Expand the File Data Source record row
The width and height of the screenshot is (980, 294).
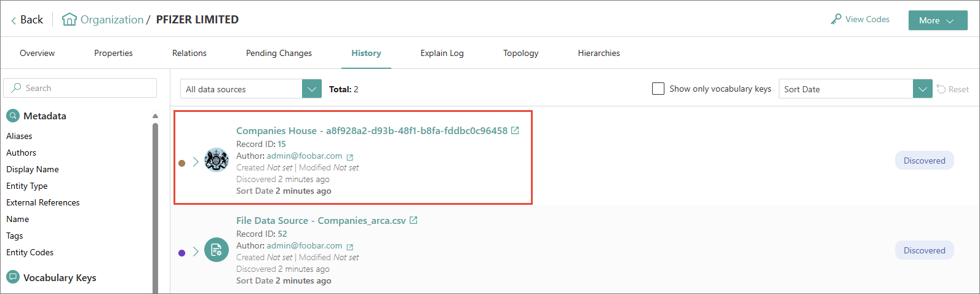[196, 252]
